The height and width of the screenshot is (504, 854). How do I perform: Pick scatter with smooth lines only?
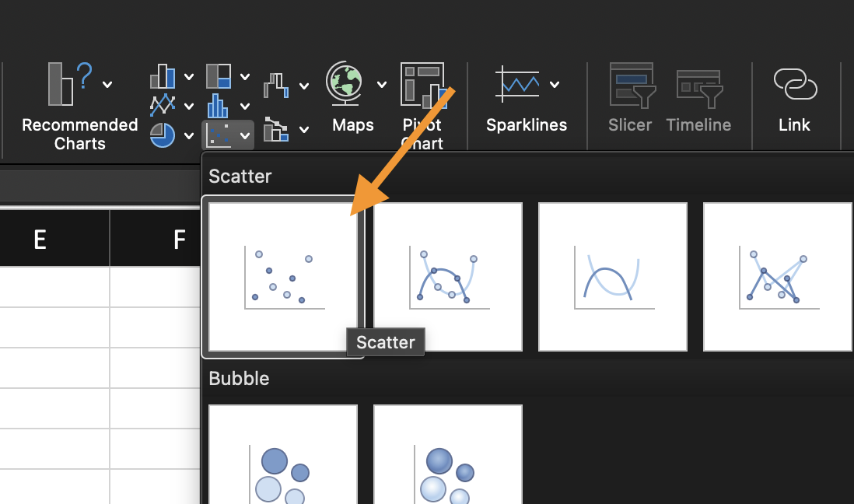(613, 277)
